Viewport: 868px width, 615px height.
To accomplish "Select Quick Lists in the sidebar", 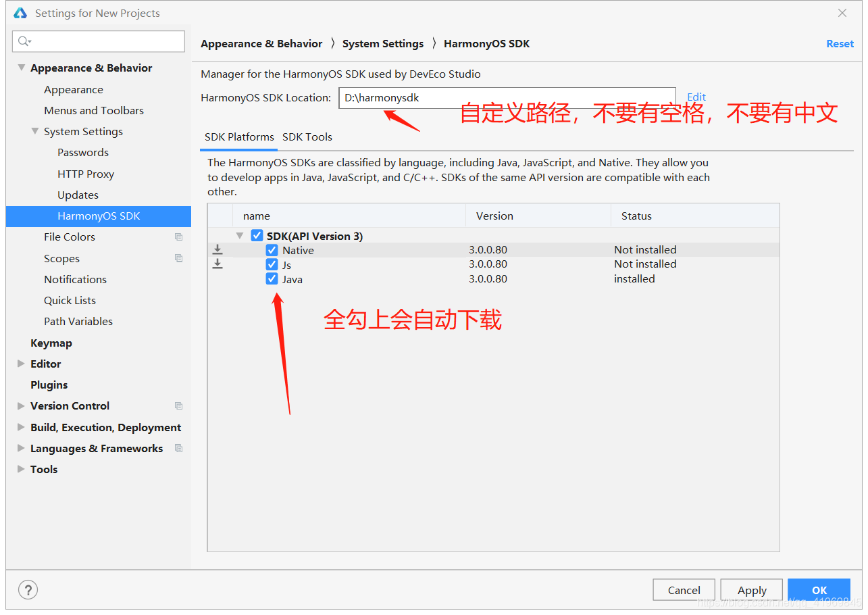I will point(70,300).
